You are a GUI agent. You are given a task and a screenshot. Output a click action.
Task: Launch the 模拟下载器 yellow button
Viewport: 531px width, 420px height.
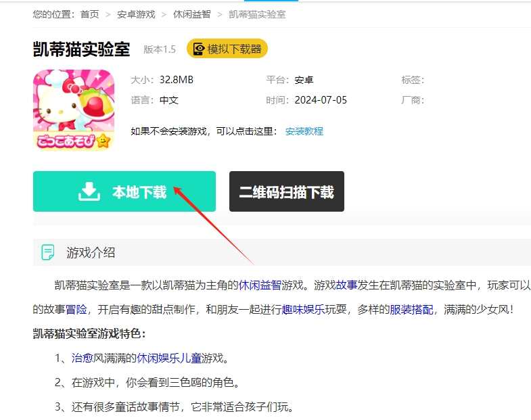(x=227, y=49)
